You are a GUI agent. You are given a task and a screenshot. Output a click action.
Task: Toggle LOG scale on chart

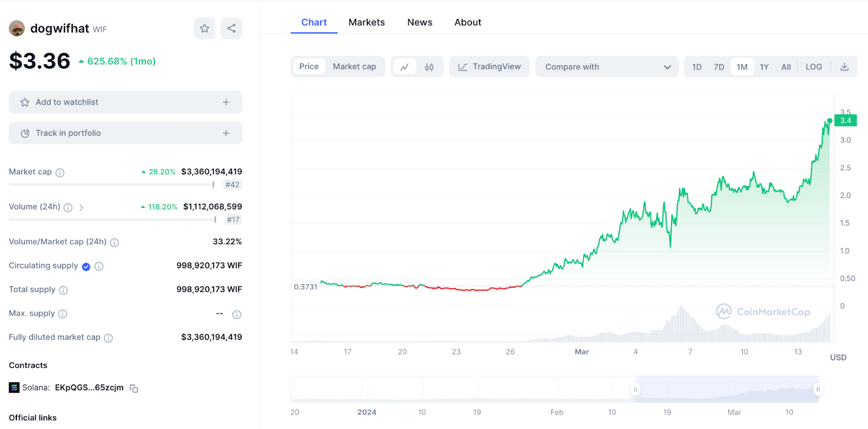[x=814, y=67]
